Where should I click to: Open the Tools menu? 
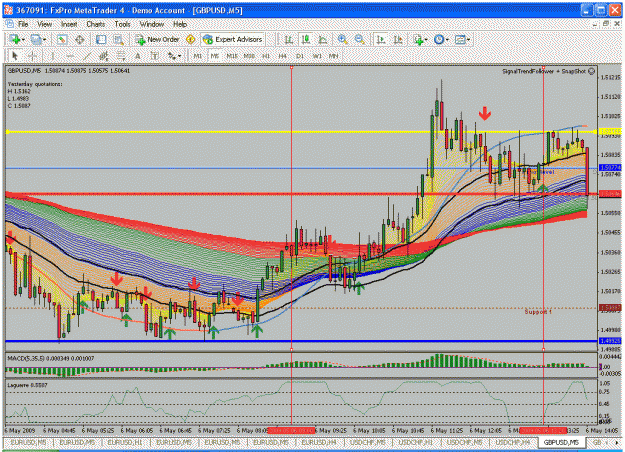(x=122, y=24)
